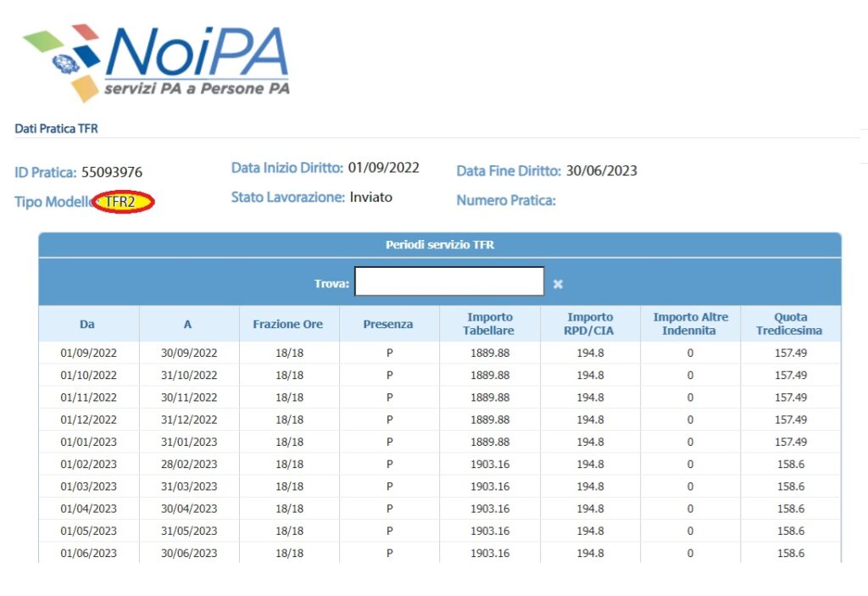This screenshot has height=596, width=868.
Task: Click the Da cell 01/01/2023
Action: tap(88, 442)
